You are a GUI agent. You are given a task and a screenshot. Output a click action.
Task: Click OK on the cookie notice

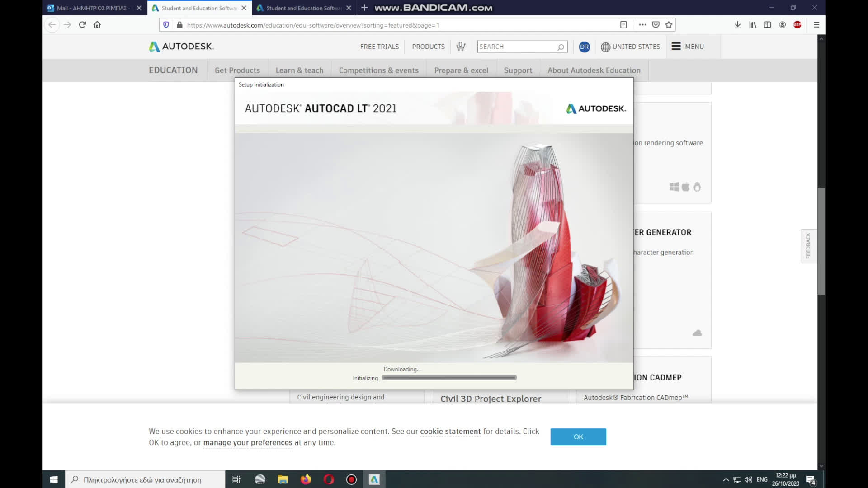click(578, 436)
